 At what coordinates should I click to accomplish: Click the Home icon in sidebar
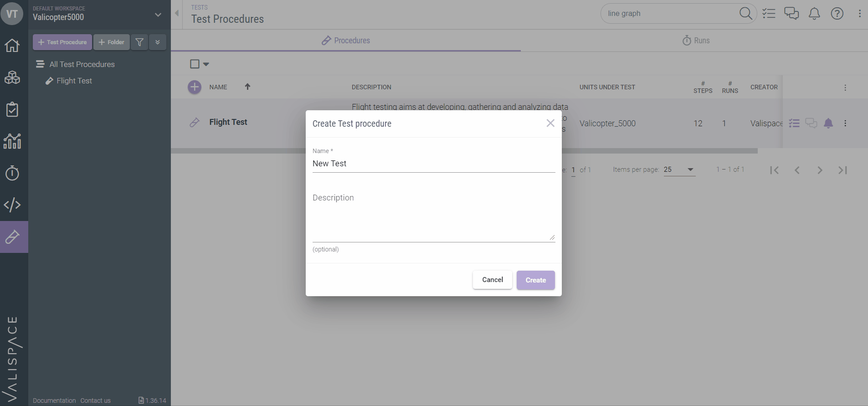click(12, 46)
